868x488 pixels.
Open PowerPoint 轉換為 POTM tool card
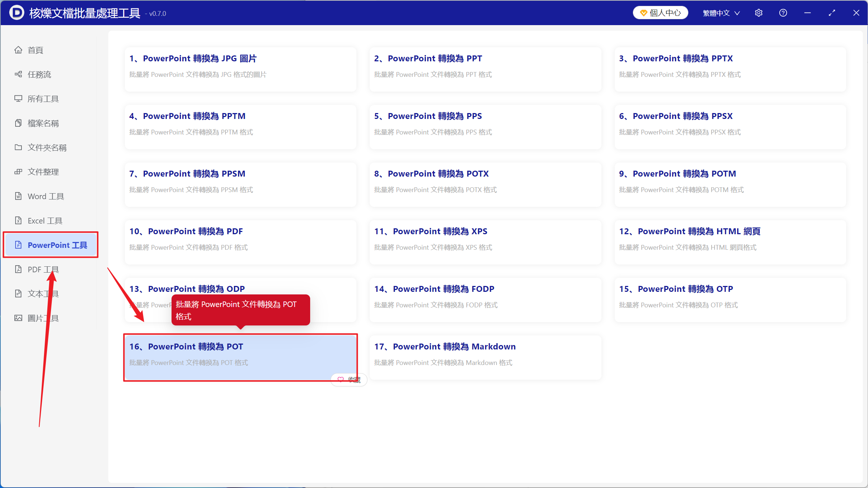click(730, 184)
